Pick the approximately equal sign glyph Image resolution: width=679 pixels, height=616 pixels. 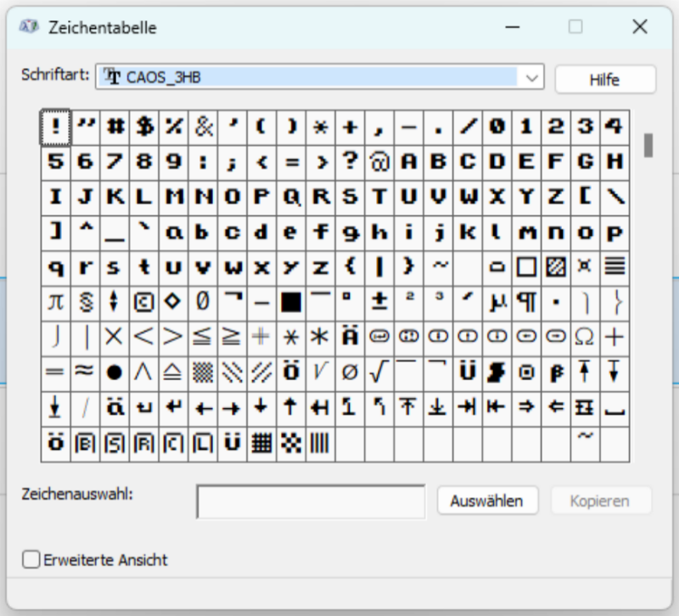pyautogui.click(x=84, y=372)
